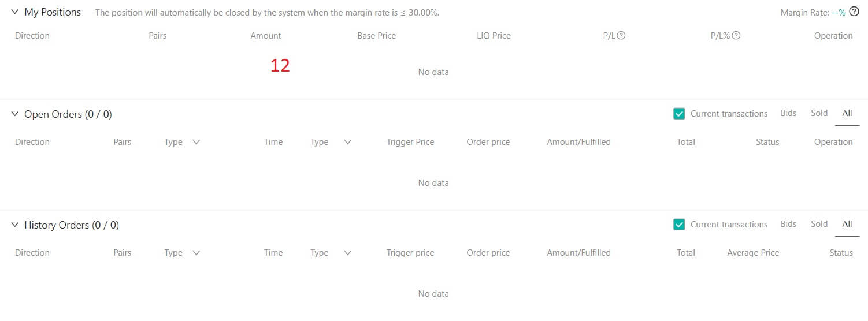Viewport: 868px width, 321px height.
Task: Switch to Bids tab in History Orders
Action: coord(788,224)
